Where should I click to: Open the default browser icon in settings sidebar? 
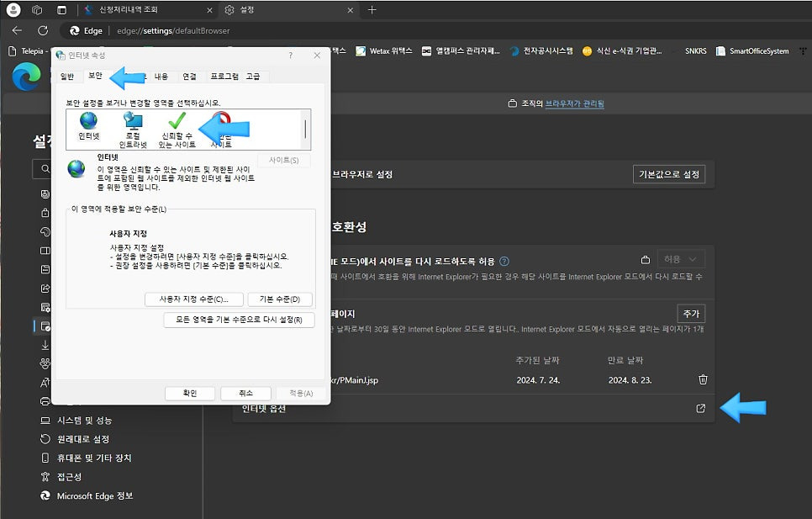point(45,326)
